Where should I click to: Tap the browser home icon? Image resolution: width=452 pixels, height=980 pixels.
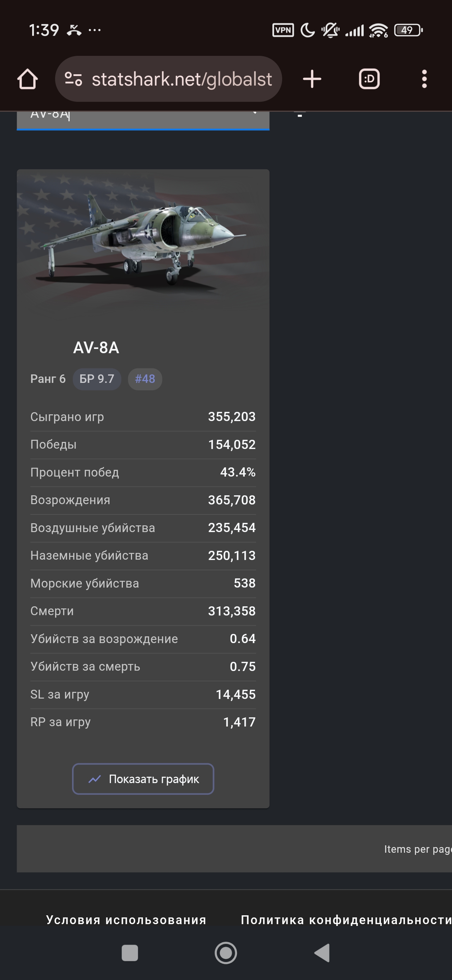(28, 79)
